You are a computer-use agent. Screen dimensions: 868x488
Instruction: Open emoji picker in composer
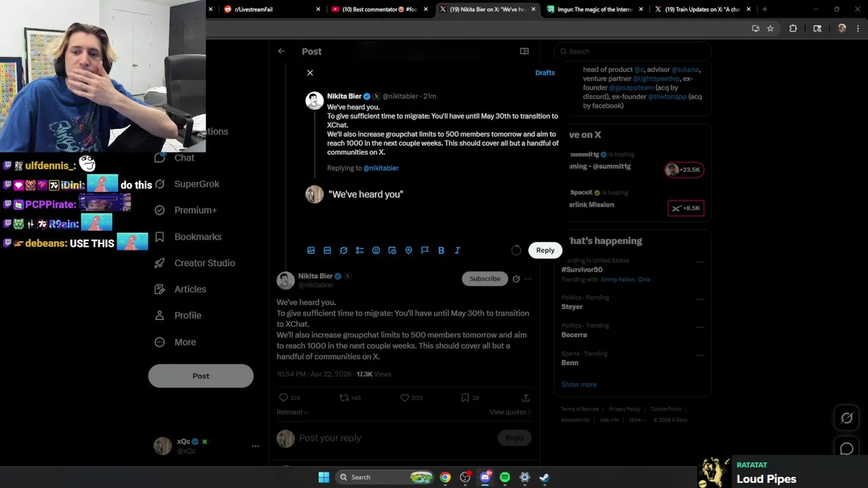(x=376, y=250)
